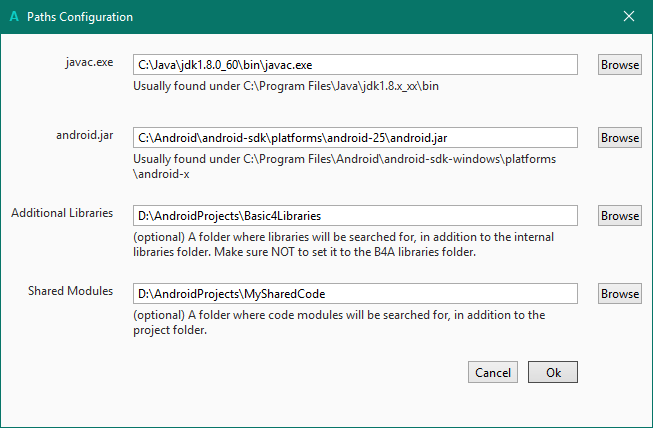Click the android.jar path input field
Viewport: 653px width, 428px height.
pyautogui.click(x=355, y=137)
